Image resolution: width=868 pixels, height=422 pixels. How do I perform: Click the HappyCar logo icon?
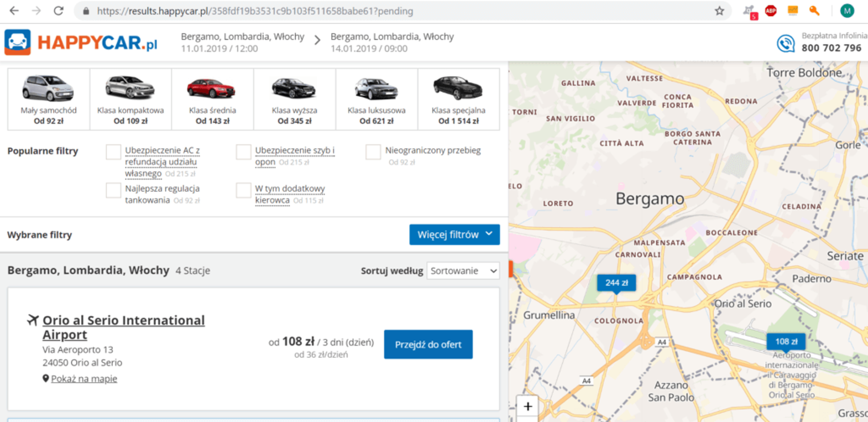click(x=18, y=42)
